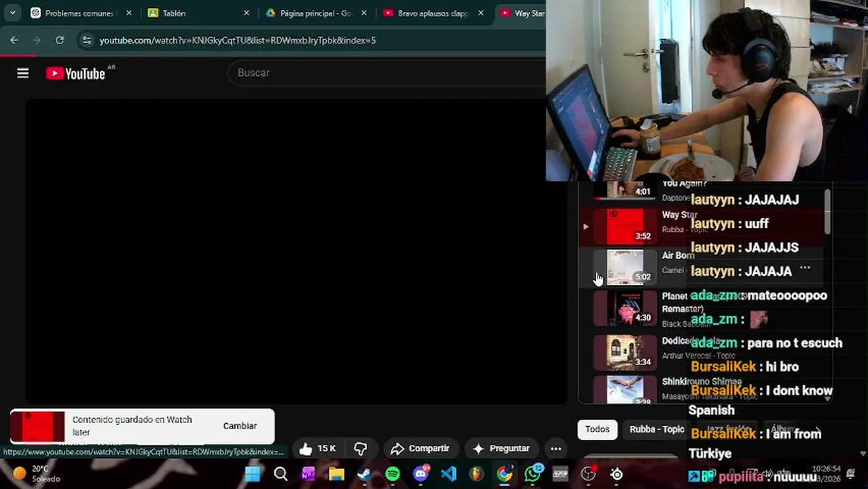Select the Rubba - Topic filter chip
The width and height of the screenshot is (868, 489).
point(657,429)
